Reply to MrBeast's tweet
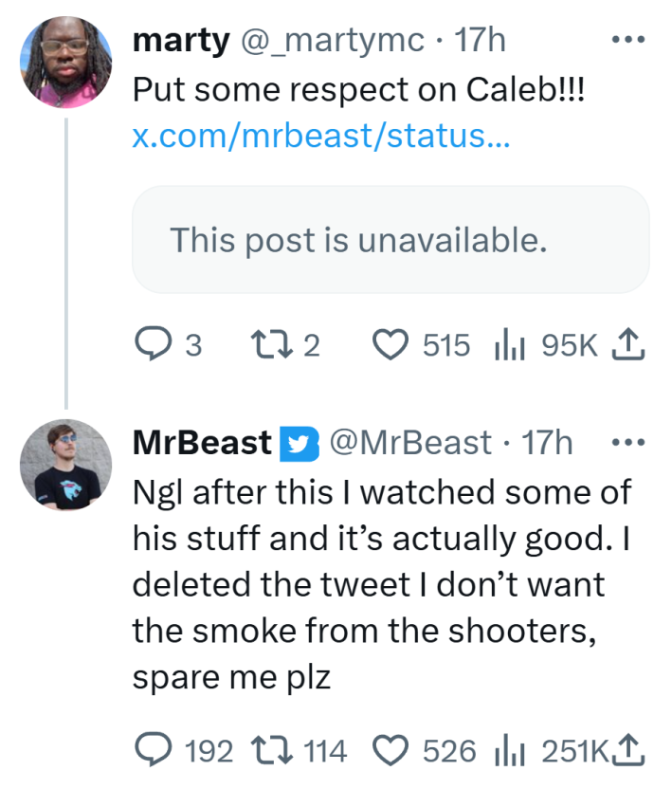This screenshot has width=672, height=789. click(152, 749)
